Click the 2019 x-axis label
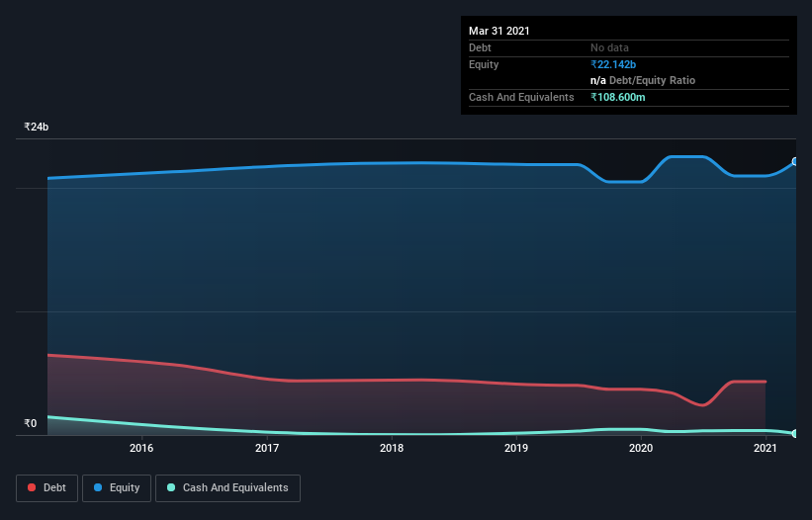Screen dimensions: 812x520 point(516,448)
